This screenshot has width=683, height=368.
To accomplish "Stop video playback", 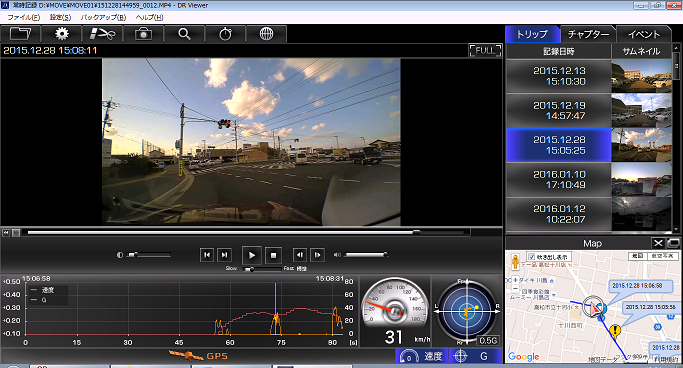I will pyautogui.click(x=273, y=255).
